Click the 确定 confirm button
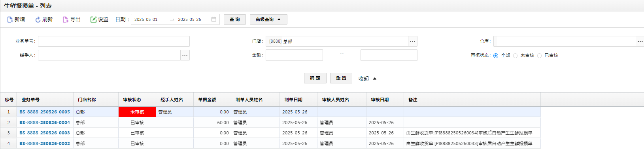The image size is (644, 149). click(x=315, y=78)
